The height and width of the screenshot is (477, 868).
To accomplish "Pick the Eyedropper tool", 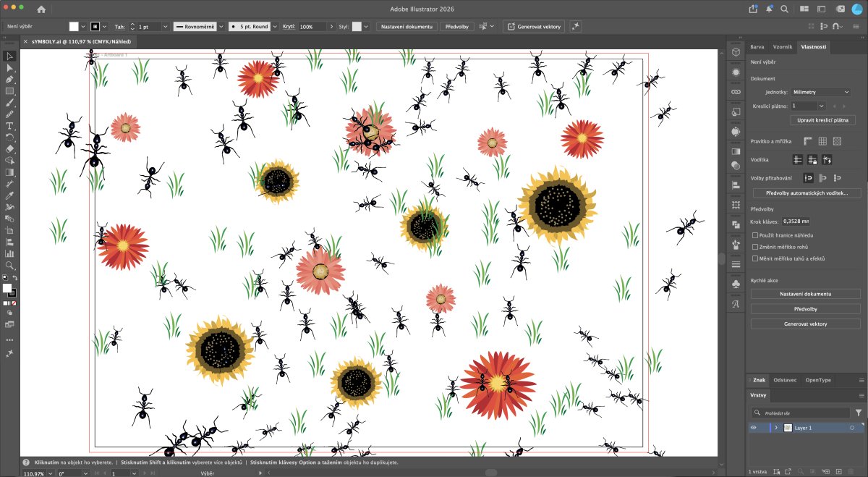I will click(x=10, y=195).
